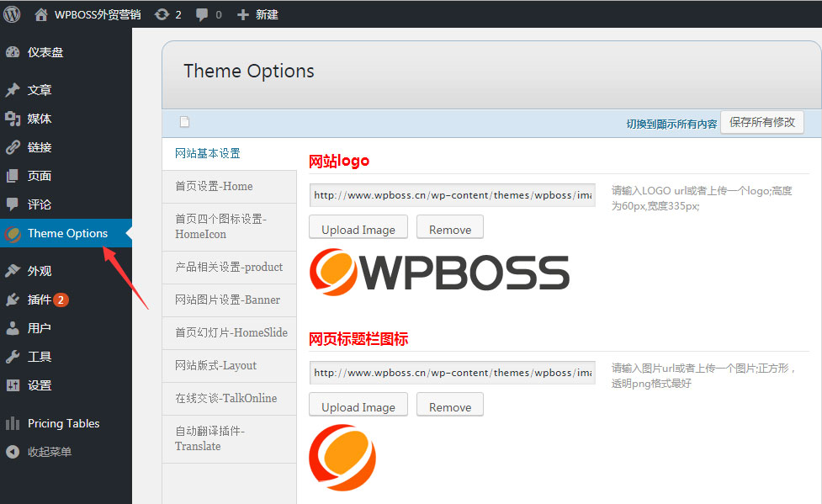Image resolution: width=822 pixels, height=504 pixels.
Task: Click the plugins update badge showing 2
Action: pos(61,300)
